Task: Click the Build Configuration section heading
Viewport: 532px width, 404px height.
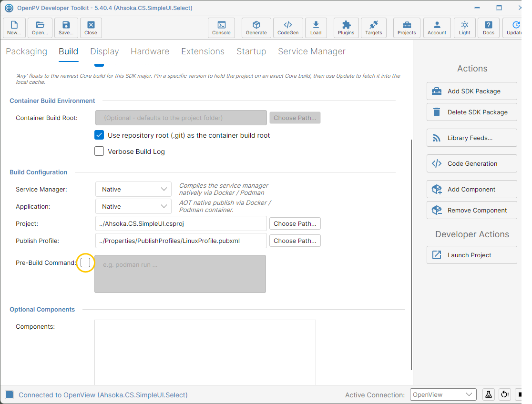Action: [x=38, y=172]
